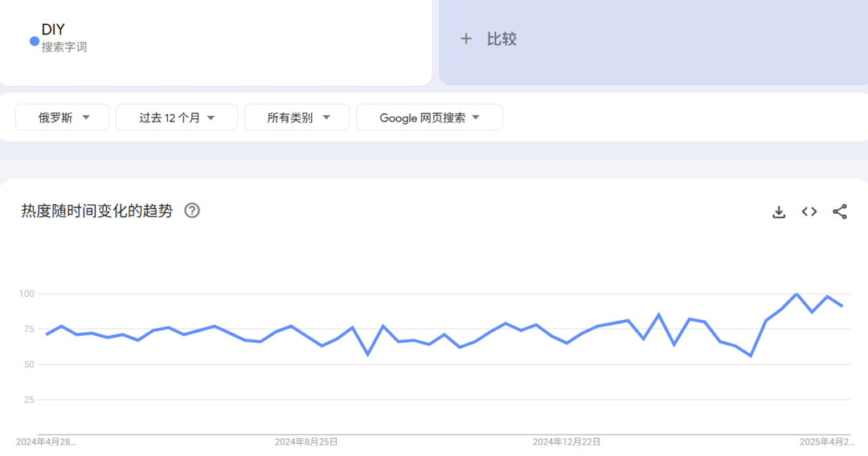Open the 过去 12 个月 time range dropdown

[177, 117]
